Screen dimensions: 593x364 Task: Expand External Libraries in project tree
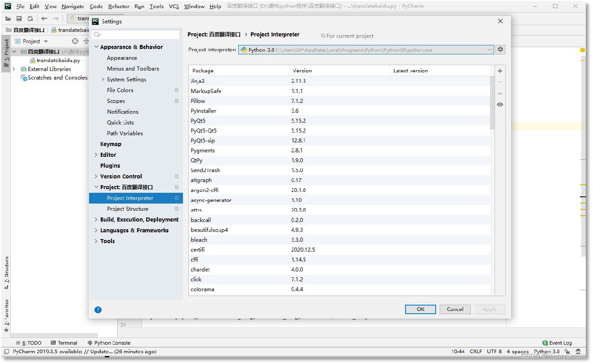pyautogui.click(x=14, y=69)
